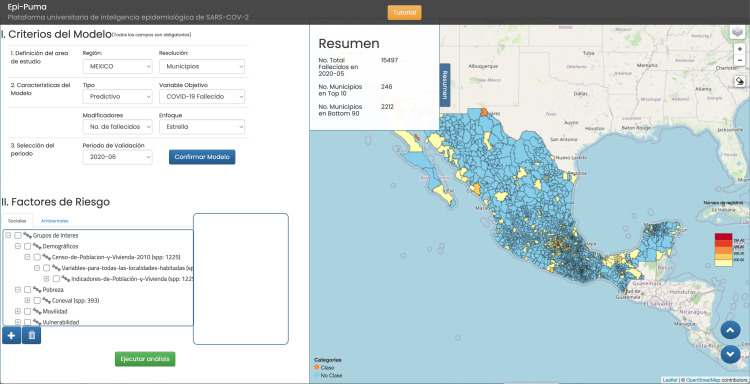Check the Movilidad checkbox

pyautogui.click(x=27, y=311)
